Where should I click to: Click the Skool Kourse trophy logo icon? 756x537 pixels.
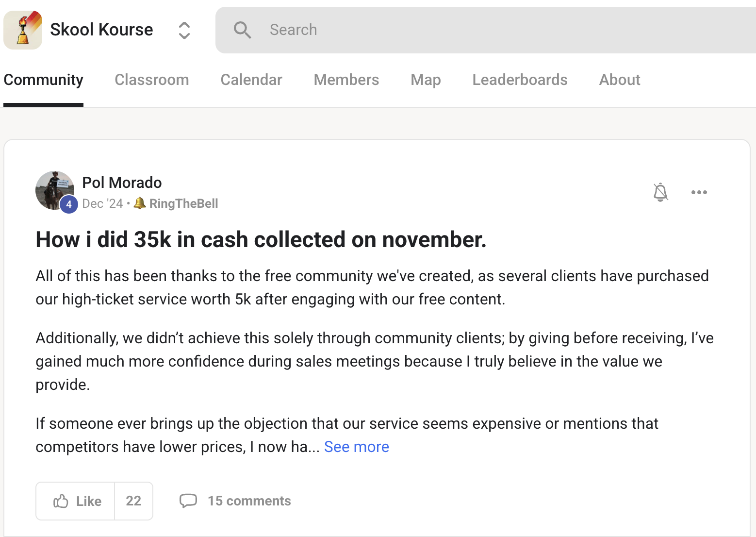23,30
